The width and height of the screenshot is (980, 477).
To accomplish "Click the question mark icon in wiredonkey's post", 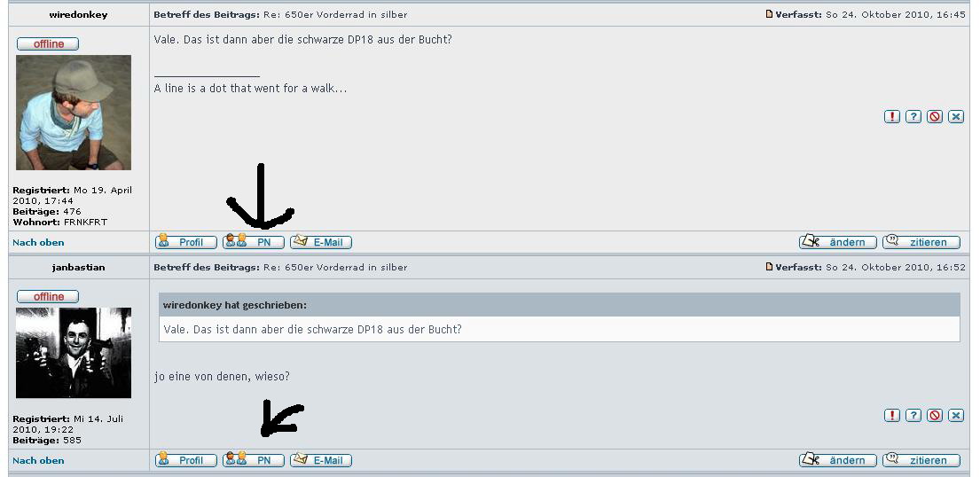I will (913, 116).
